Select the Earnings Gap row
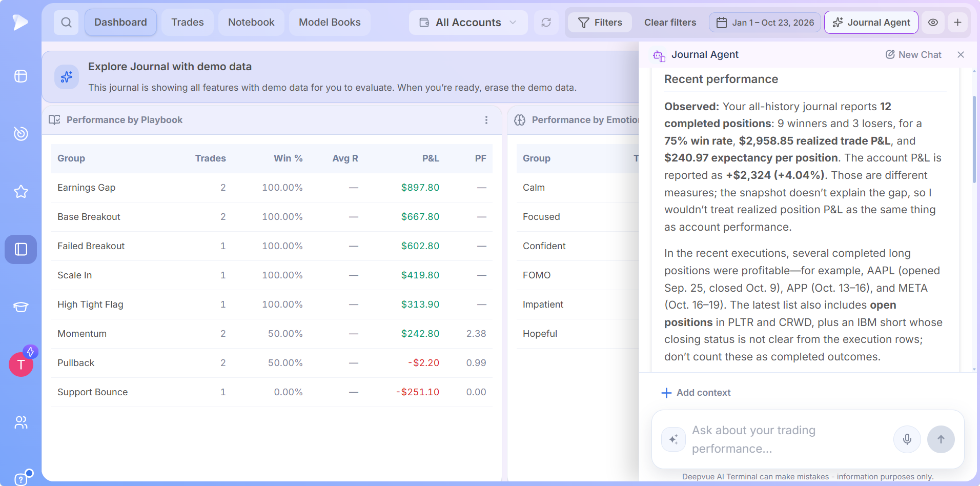 272,188
